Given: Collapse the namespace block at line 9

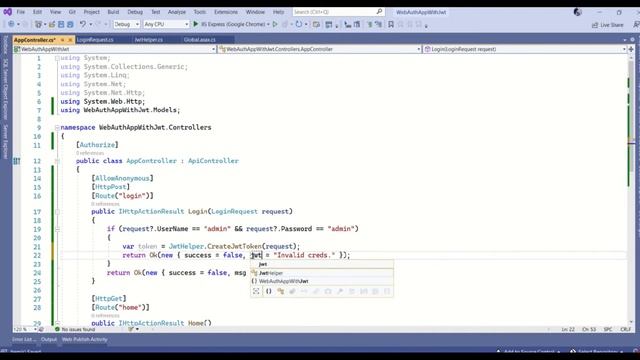Looking at the screenshot, I should click(x=57, y=127).
